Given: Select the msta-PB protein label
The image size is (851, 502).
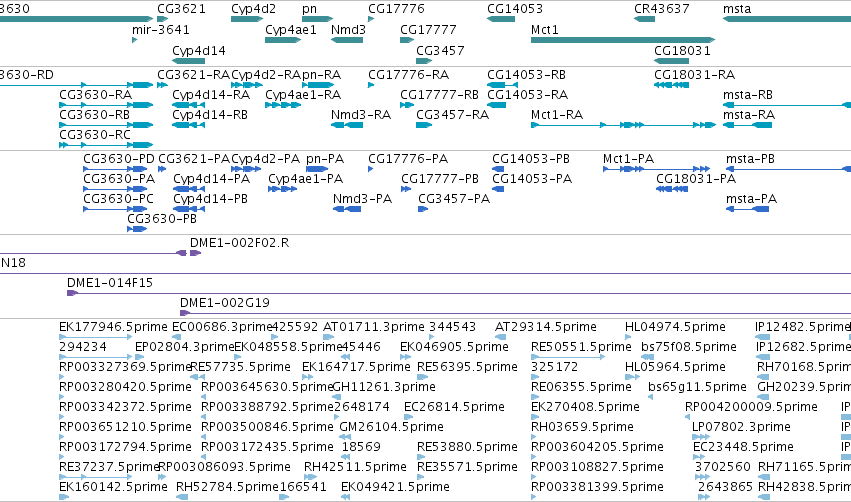Looking at the screenshot, I should (x=751, y=158).
